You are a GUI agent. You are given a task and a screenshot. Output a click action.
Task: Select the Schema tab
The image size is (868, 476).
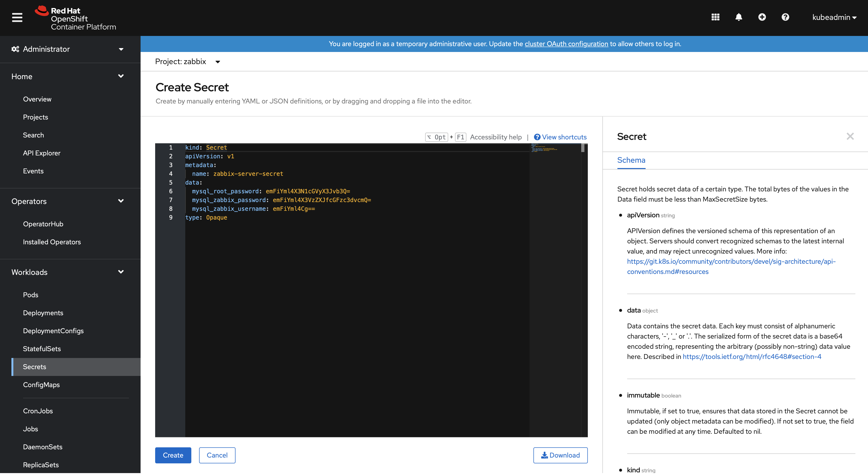pyautogui.click(x=631, y=161)
